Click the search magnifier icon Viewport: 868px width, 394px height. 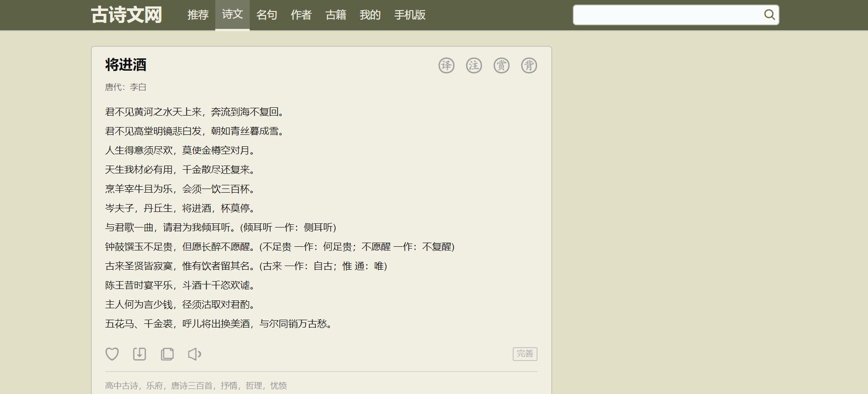pyautogui.click(x=769, y=15)
